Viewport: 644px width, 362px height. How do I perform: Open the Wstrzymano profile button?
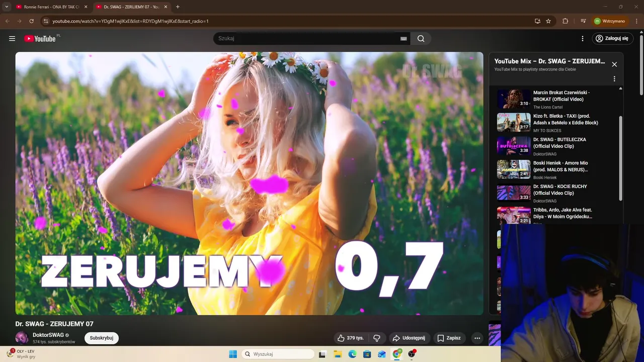(x=610, y=21)
